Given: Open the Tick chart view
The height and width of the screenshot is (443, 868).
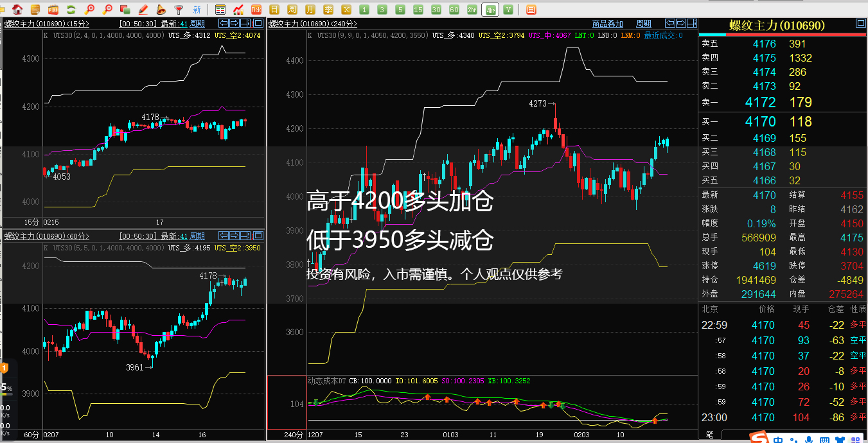Looking at the screenshot, I should 256,10.
